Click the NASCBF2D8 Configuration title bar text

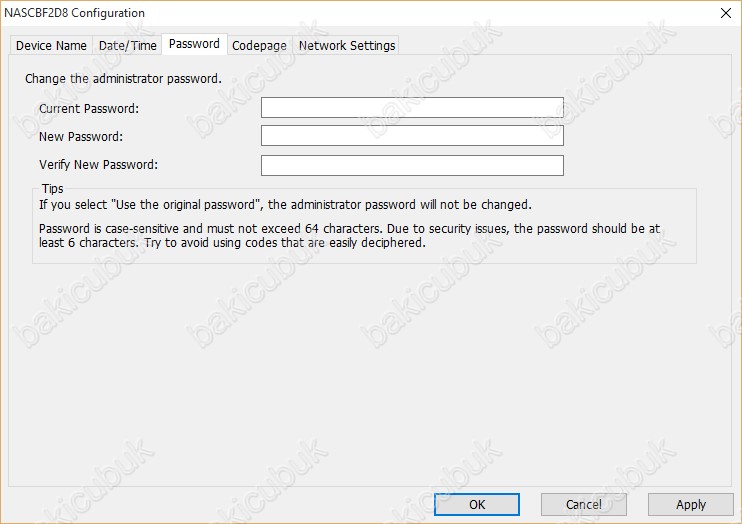click(x=74, y=13)
